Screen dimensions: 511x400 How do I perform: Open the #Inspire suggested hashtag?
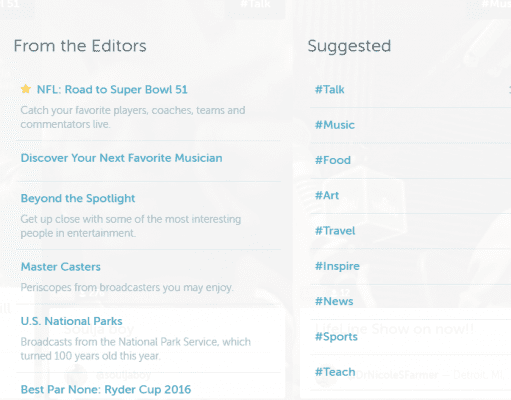point(337,266)
